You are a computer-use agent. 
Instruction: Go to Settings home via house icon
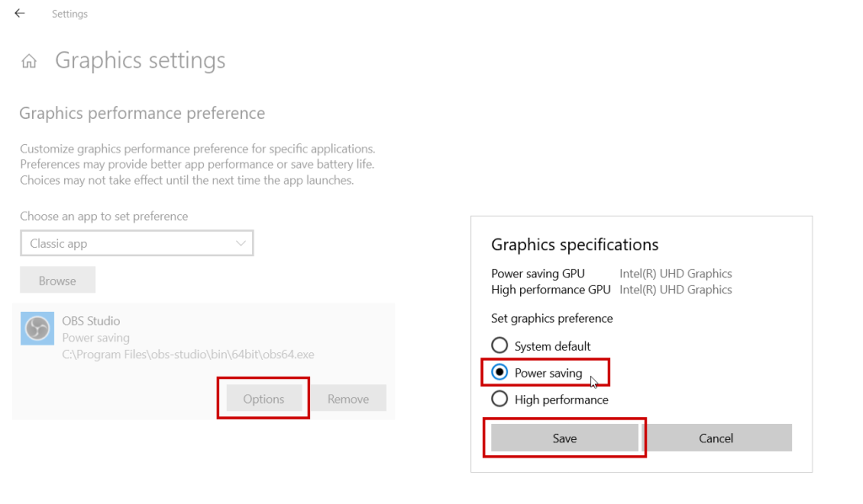click(x=29, y=62)
